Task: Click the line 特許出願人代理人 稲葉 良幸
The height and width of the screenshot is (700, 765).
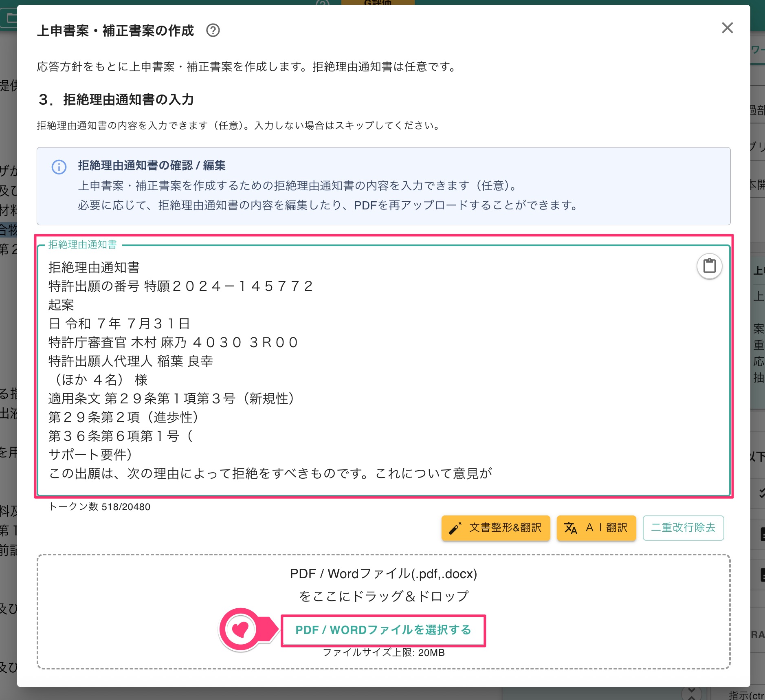Action: (131, 361)
